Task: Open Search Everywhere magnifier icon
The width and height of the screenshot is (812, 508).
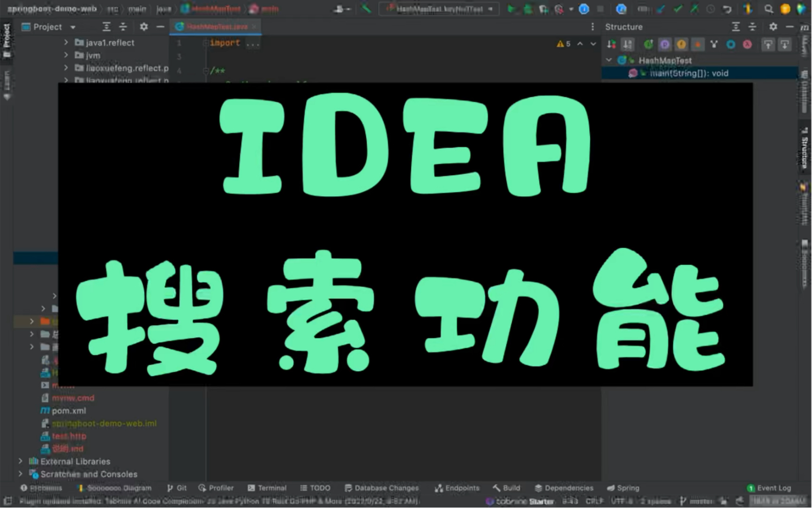Action: point(768,9)
